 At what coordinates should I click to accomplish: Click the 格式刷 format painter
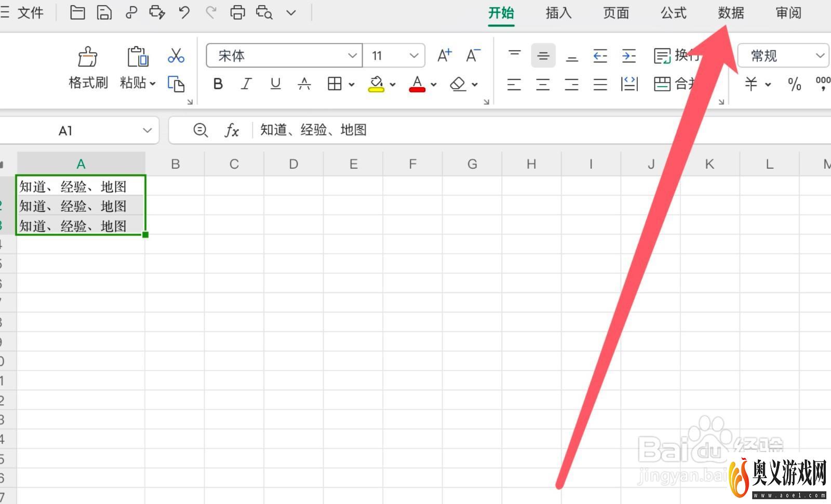click(x=88, y=68)
